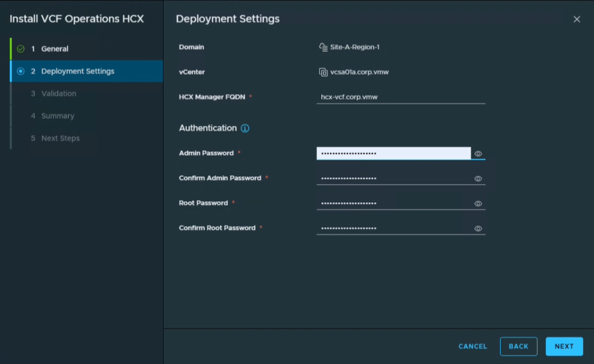Go to step 1 General
The image size is (594, 364).
click(87, 49)
